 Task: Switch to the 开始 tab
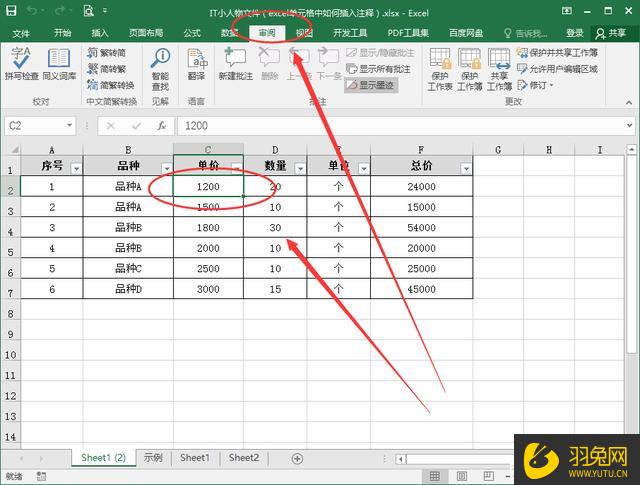click(62, 33)
